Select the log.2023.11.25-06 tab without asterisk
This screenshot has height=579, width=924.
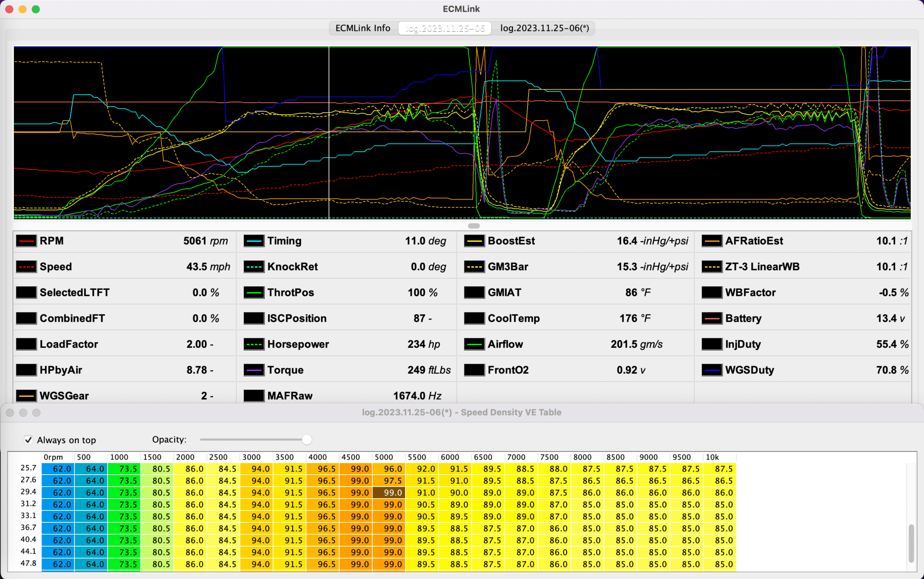click(x=445, y=28)
